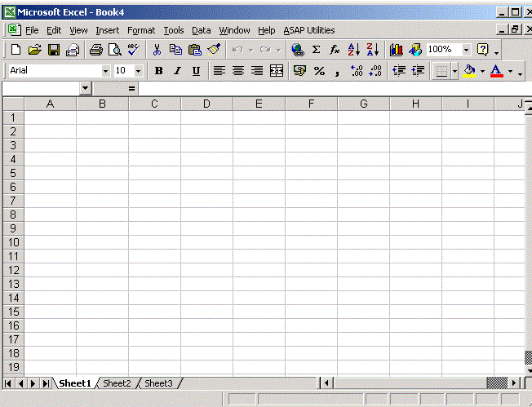The width and height of the screenshot is (532, 407).
Task: Open Fill Color palette dropdown arrow
Action: 482,71
